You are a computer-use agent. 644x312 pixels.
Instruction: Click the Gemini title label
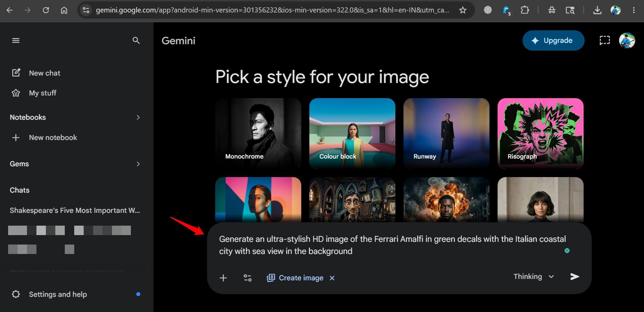point(178,40)
